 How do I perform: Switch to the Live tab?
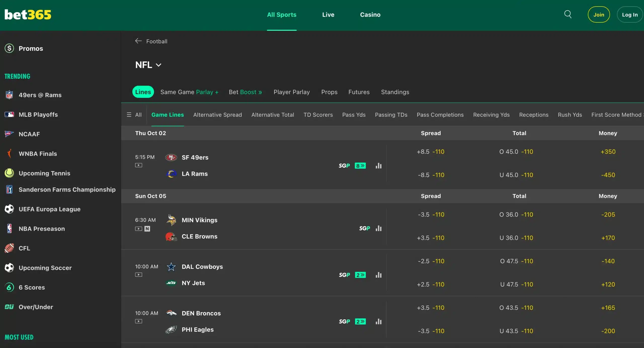click(328, 15)
